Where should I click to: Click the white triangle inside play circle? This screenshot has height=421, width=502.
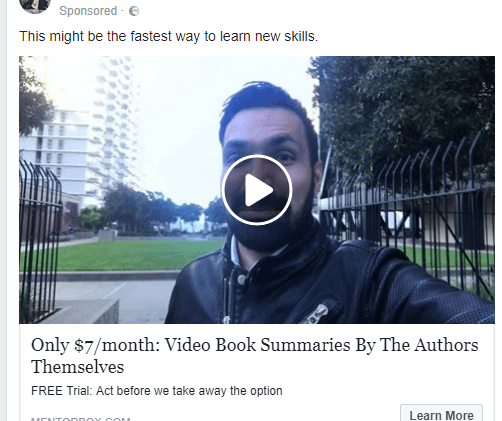(259, 190)
